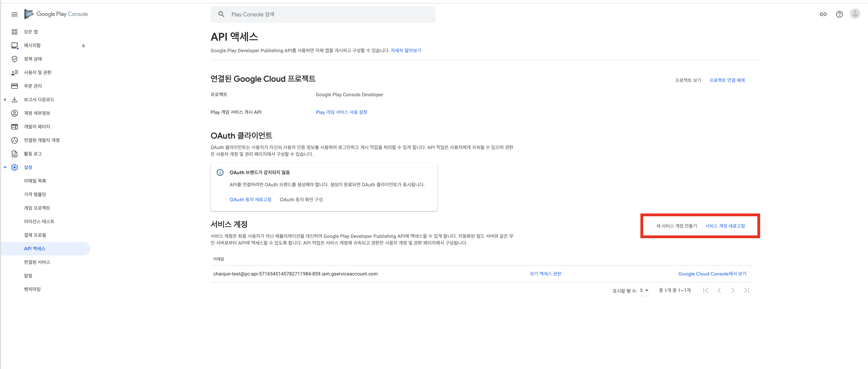
Task: Click the 연결된 개발자 계정 icon
Action: (x=14, y=140)
